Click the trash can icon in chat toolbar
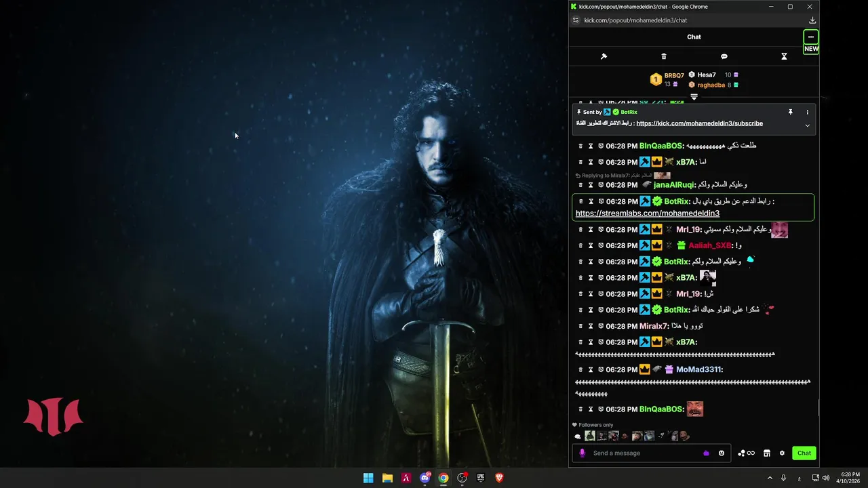The image size is (868, 488). pyautogui.click(x=664, y=56)
